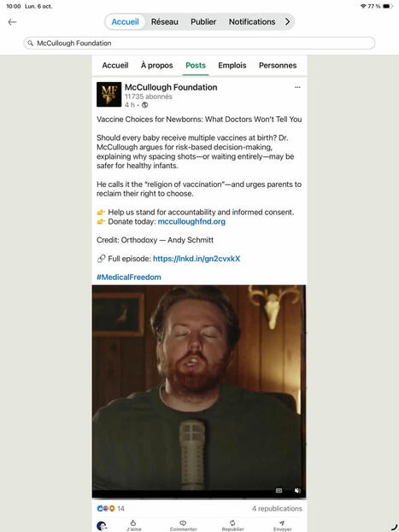Tap the #MedicalFreedom hashtag
The width and height of the screenshot is (399, 532).
pyautogui.click(x=129, y=278)
